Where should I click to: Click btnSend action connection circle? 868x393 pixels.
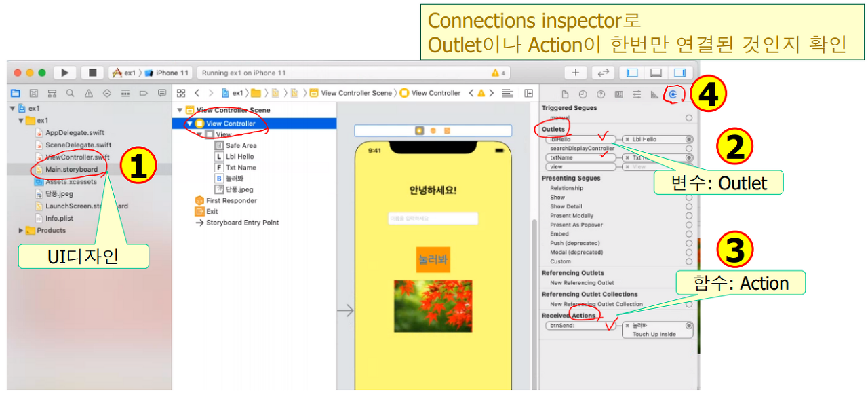689,326
